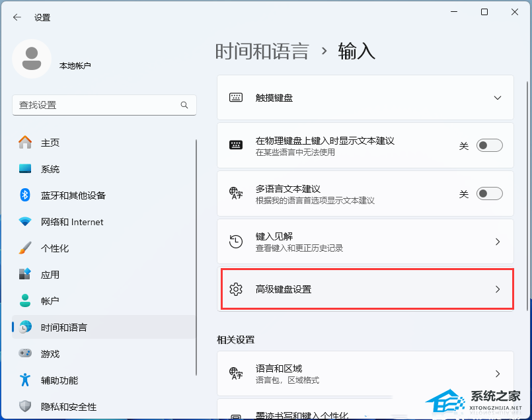The width and height of the screenshot is (532, 420).
Task: Click the Home house icon
Action: coord(25,143)
